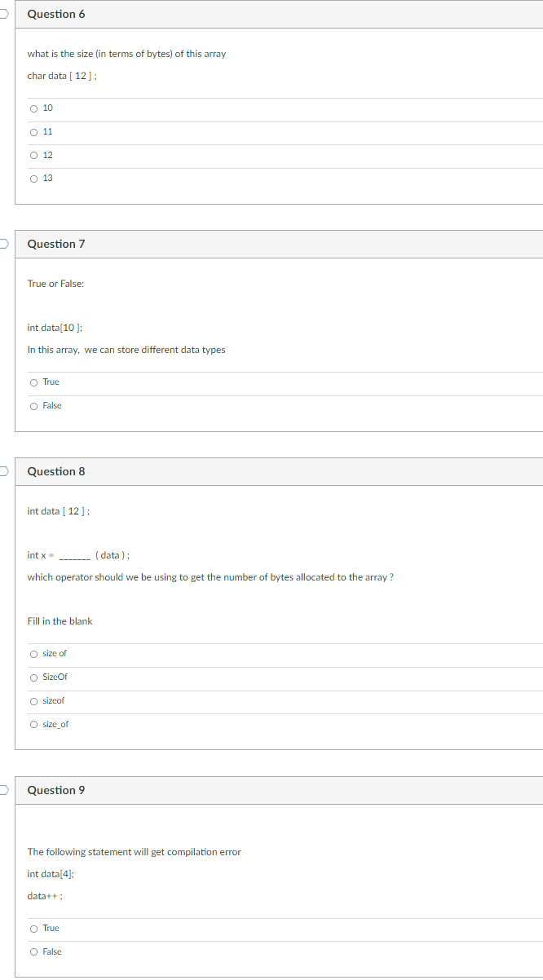The image size is (543, 980).
Task: Click the marker beside Question 6
Action: [x=2, y=14]
